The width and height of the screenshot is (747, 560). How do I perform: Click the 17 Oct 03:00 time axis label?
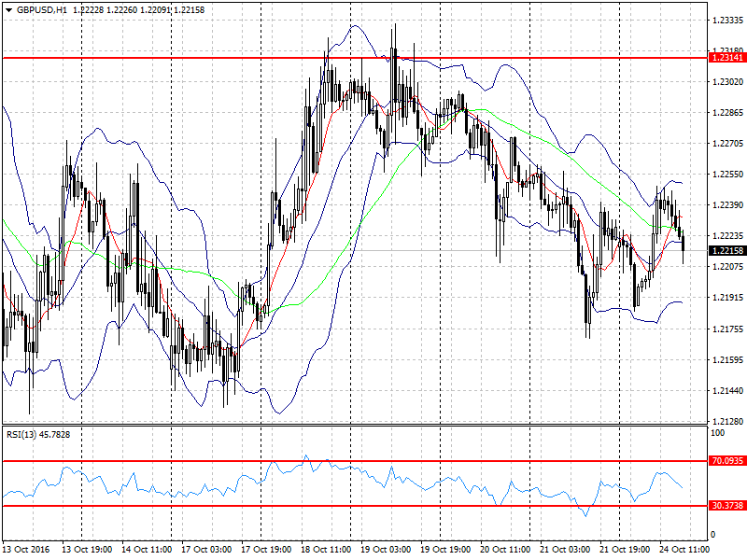tap(206, 549)
